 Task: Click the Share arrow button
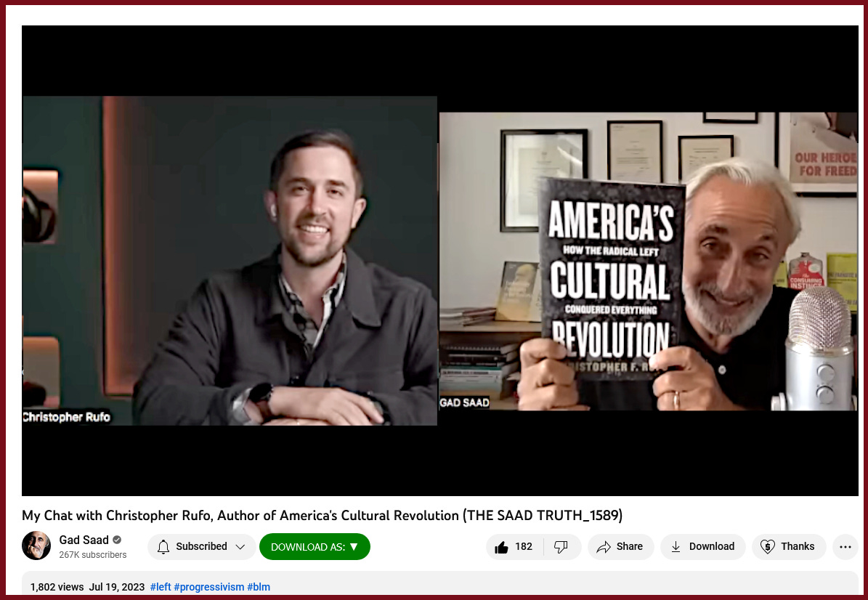click(x=620, y=547)
